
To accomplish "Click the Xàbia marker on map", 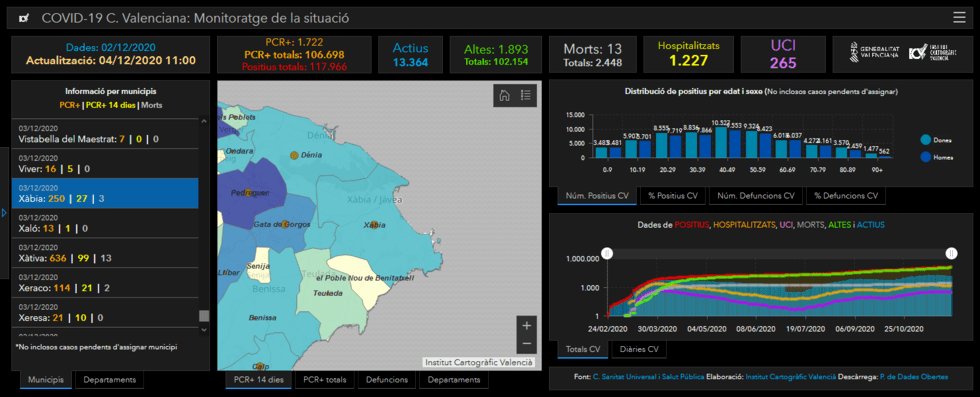I will coord(374,224).
